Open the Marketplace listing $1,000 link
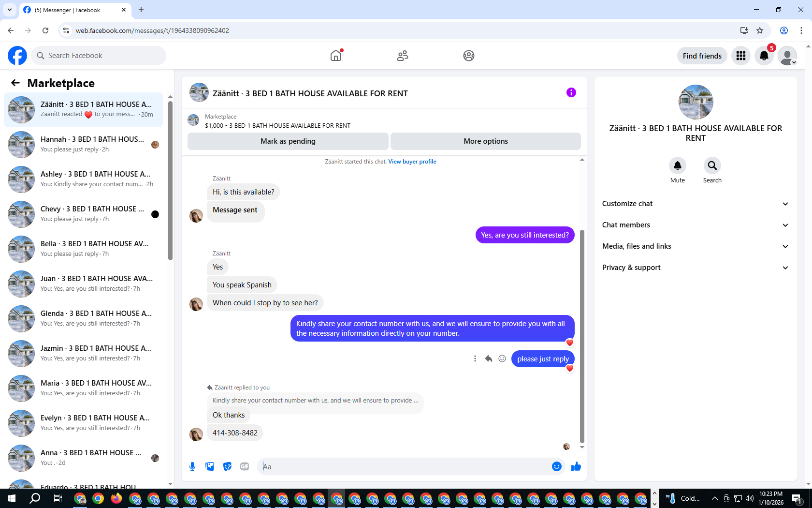Viewport: 812px width, 508px height. coord(277,126)
